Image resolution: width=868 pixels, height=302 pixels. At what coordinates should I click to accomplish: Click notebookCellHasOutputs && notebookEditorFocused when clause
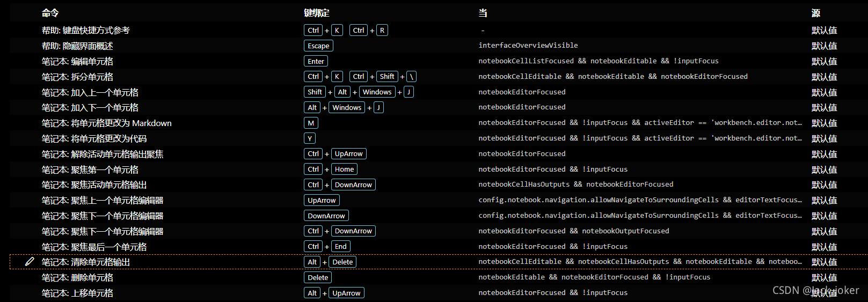pyautogui.click(x=576, y=185)
